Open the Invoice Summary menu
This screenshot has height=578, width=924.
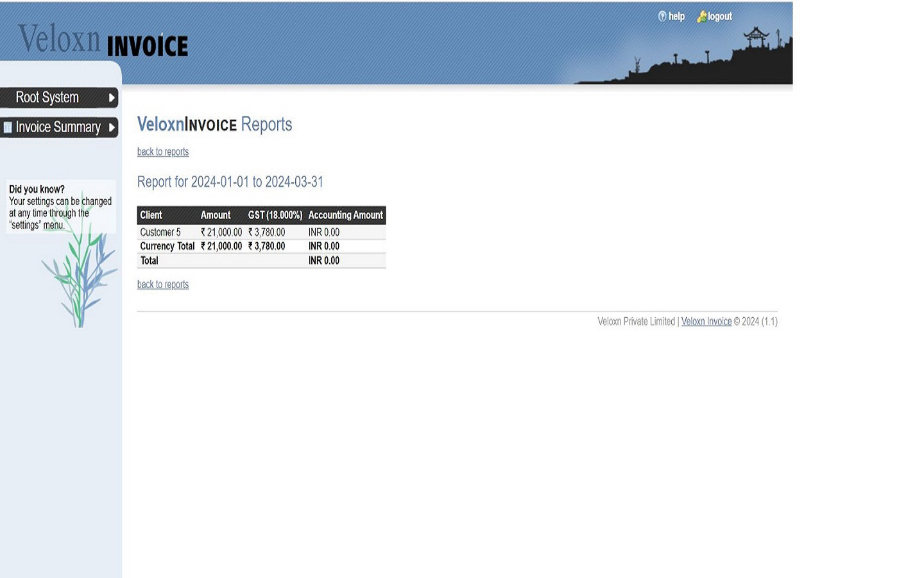[x=58, y=127]
